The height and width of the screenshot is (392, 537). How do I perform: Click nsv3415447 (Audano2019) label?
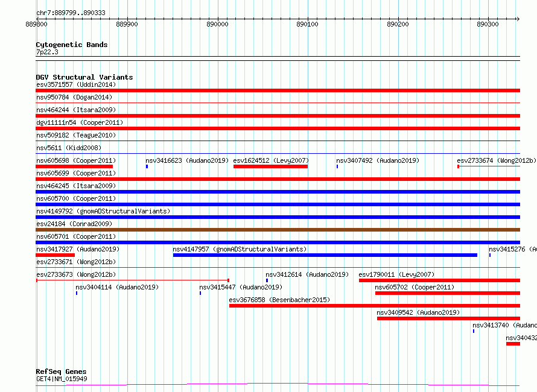coord(241,287)
